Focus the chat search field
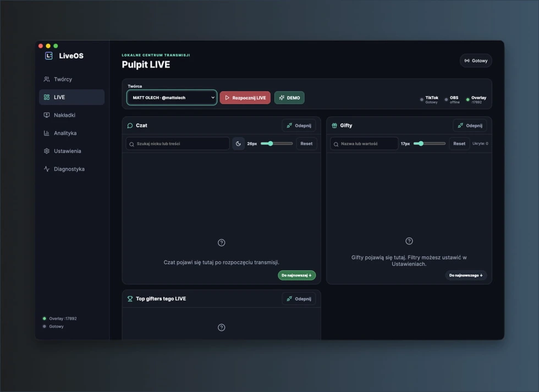This screenshot has height=392, width=539. pyautogui.click(x=178, y=143)
